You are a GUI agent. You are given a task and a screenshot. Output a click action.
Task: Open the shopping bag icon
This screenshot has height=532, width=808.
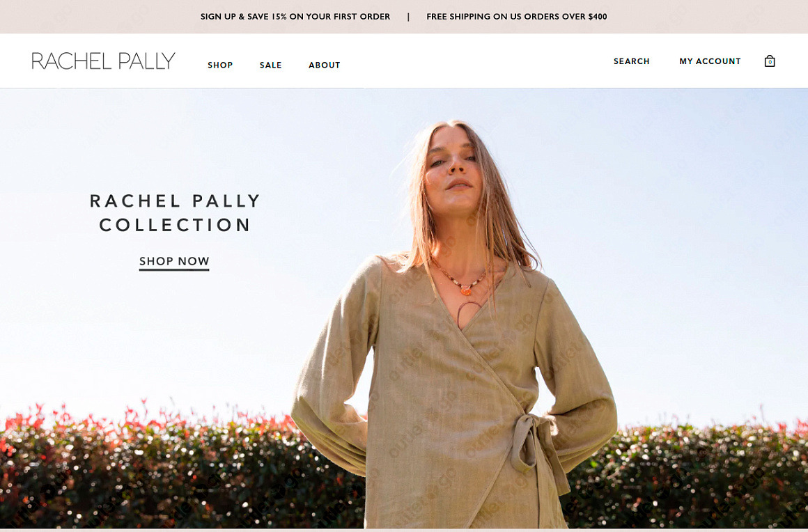click(x=770, y=61)
